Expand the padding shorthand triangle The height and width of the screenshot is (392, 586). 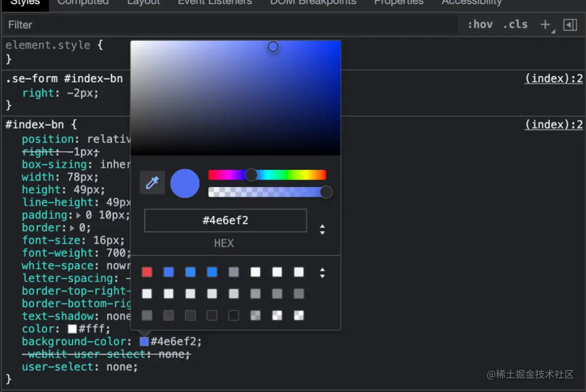tap(79, 215)
